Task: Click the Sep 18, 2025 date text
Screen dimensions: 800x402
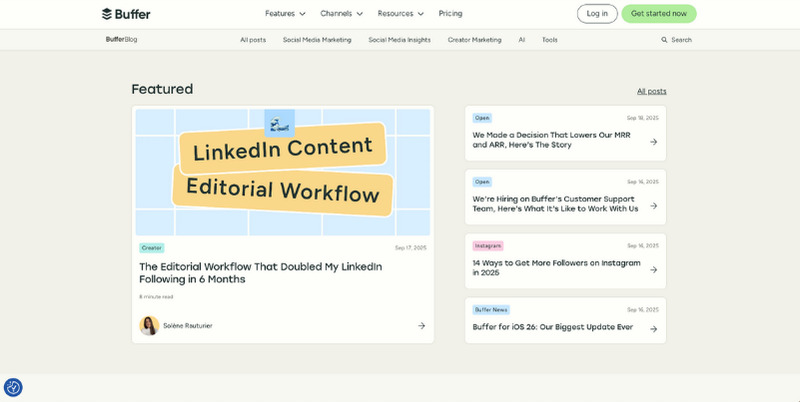Action: 643,118
